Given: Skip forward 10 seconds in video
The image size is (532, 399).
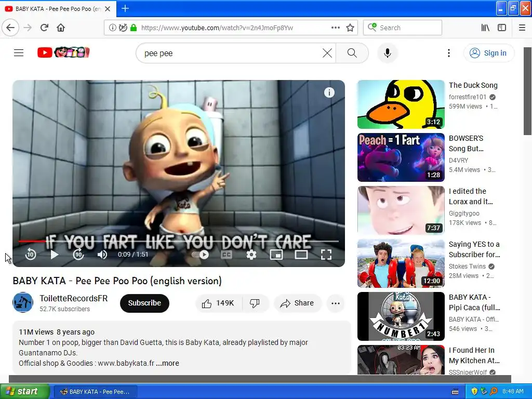Looking at the screenshot, I should [78, 254].
